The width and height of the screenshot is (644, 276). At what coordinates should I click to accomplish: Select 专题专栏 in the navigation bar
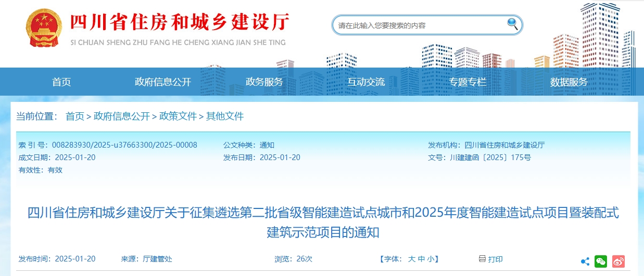(x=468, y=82)
